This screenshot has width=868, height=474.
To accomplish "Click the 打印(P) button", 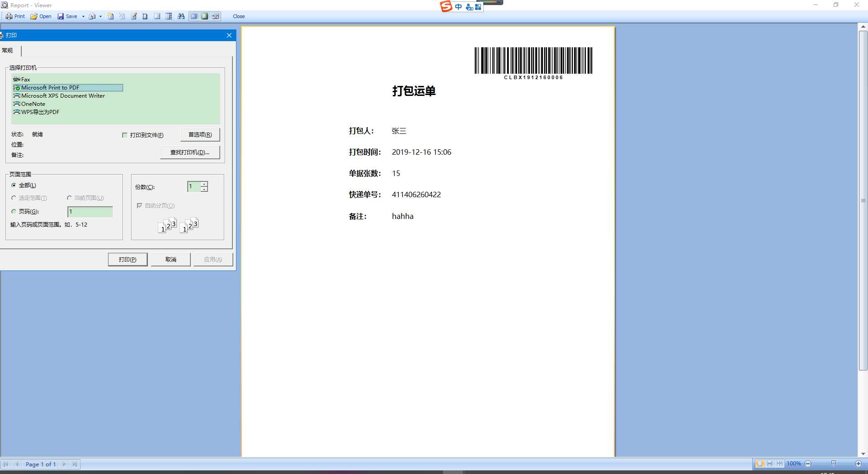I will pyautogui.click(x=127, y=259).
